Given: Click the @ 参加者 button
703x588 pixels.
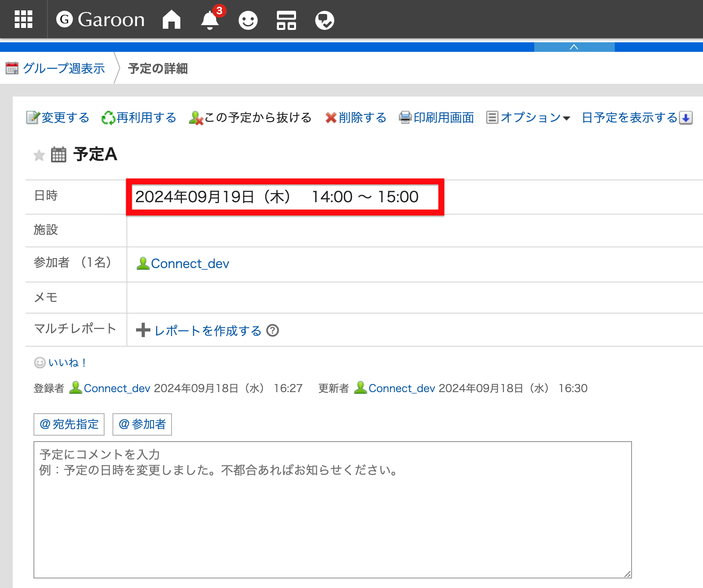Looking at the screenshot, I should coord(142,424).
